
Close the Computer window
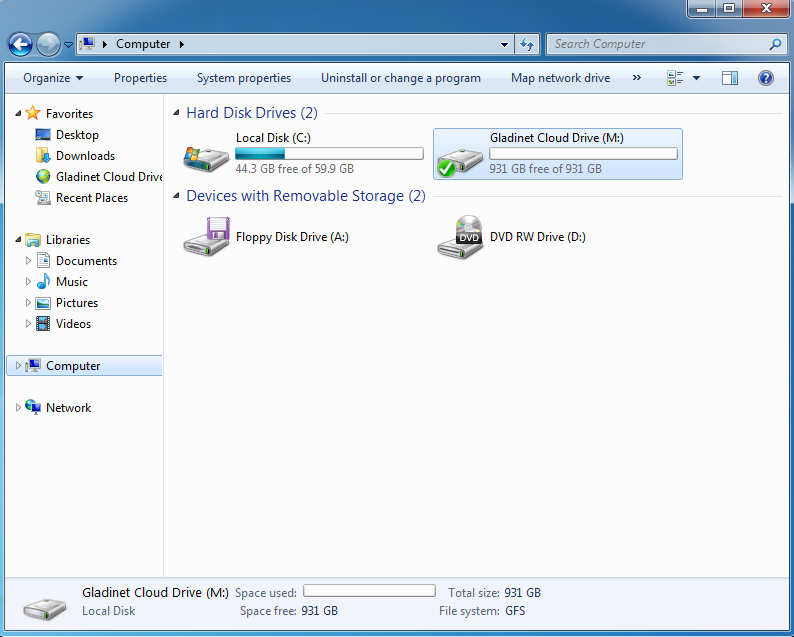click(766, 8)
